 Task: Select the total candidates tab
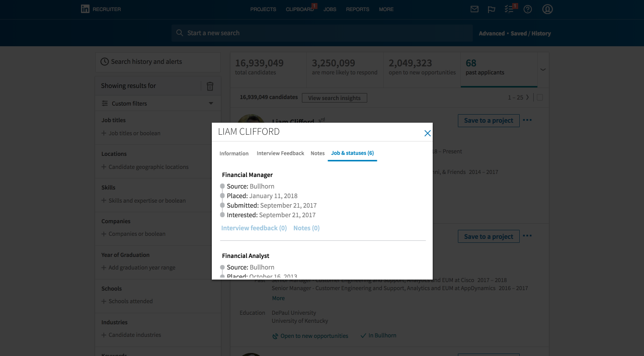pyautogui.click(x=269, y=69)
